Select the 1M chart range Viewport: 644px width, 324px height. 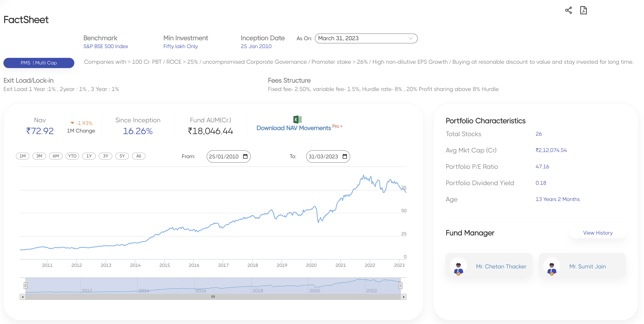point(22,156)
